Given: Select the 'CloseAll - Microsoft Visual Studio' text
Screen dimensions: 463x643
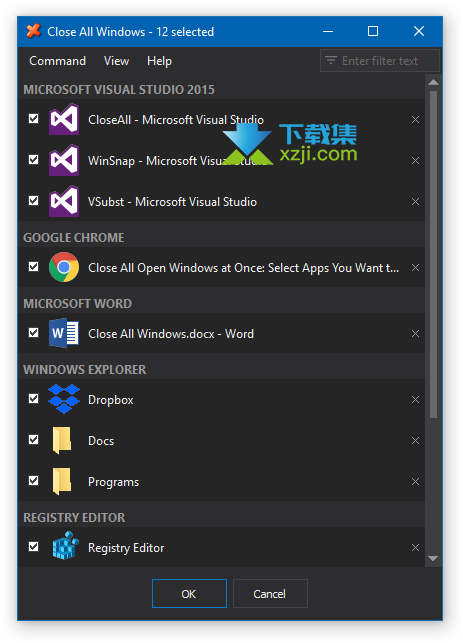Looking at the screenshot, I should 176,120.
